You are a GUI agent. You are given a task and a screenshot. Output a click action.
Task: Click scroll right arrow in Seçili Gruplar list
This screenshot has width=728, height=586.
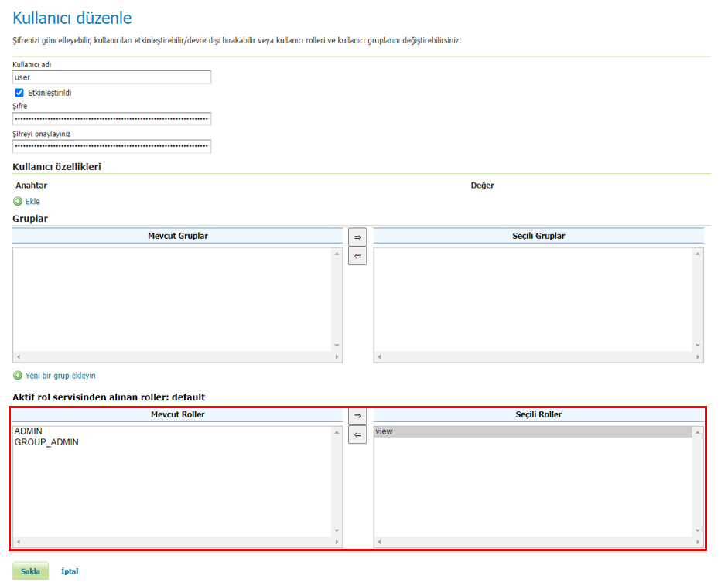698,357
